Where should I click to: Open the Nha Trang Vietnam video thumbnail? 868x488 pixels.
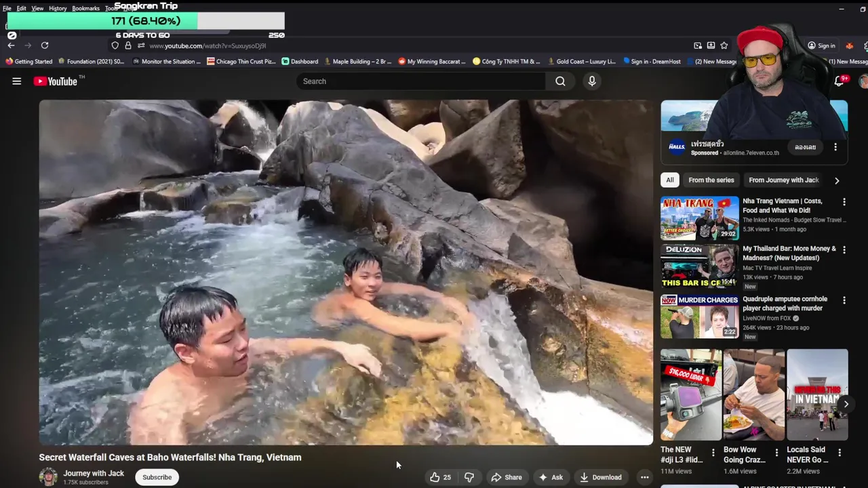coord(700,218)
